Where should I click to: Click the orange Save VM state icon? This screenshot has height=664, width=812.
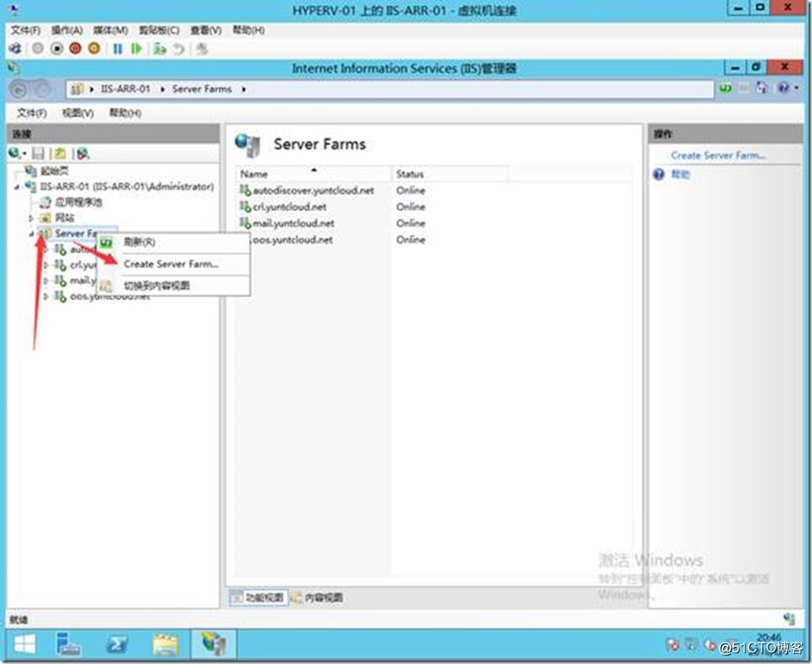[94, 49]
